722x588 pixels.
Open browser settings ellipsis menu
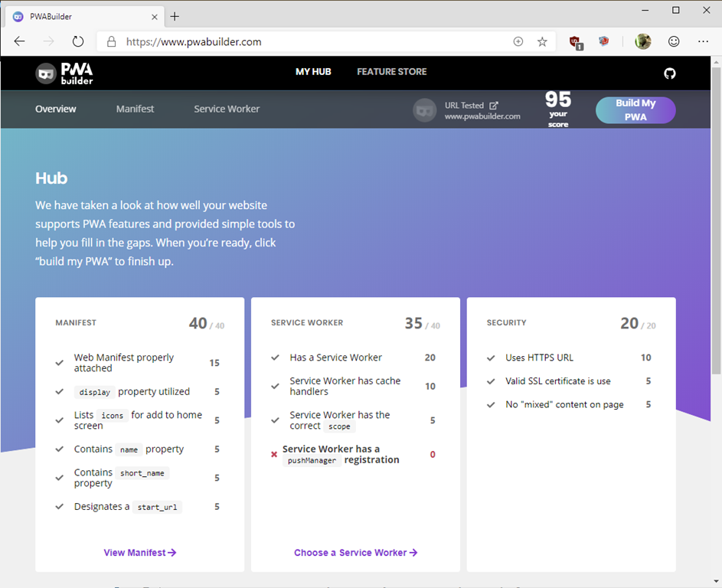[703, 41]
